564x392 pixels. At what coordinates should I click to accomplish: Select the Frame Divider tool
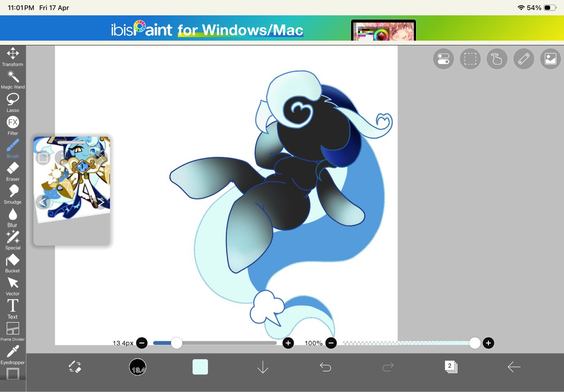[x=13, y=332]
